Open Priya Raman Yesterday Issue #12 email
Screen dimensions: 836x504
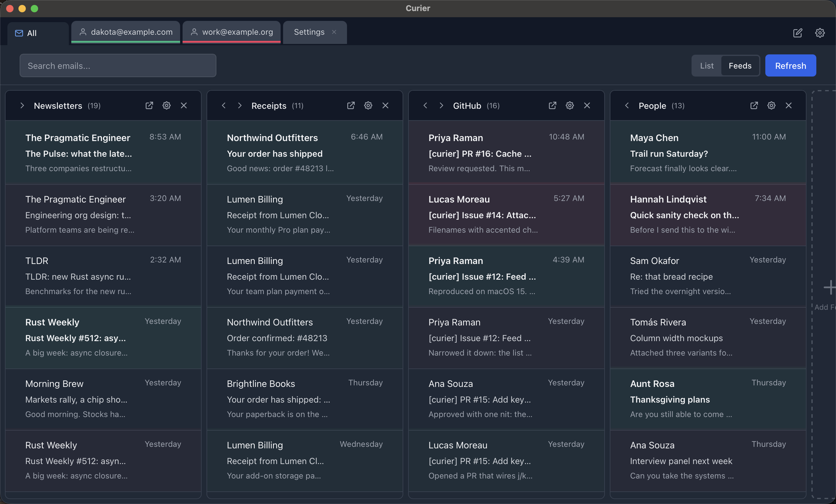[x=506, y=338]
